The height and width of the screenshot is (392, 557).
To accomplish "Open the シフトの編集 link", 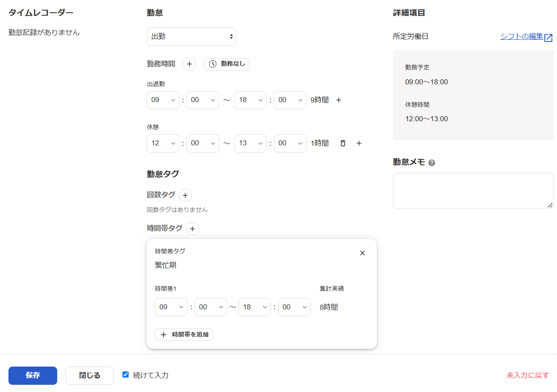I will (521, 36).
